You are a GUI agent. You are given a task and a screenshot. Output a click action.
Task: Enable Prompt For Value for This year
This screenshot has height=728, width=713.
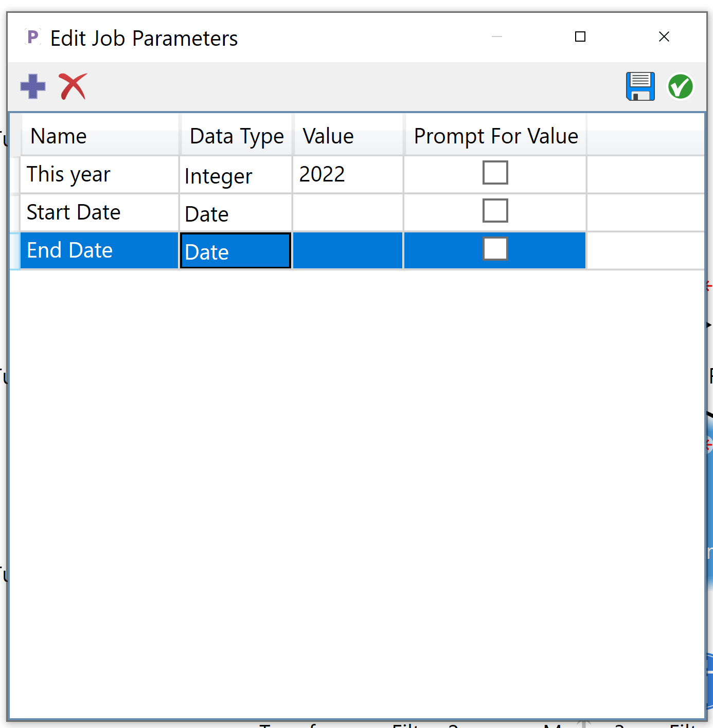pyautogui.click(x=495, y=173)
